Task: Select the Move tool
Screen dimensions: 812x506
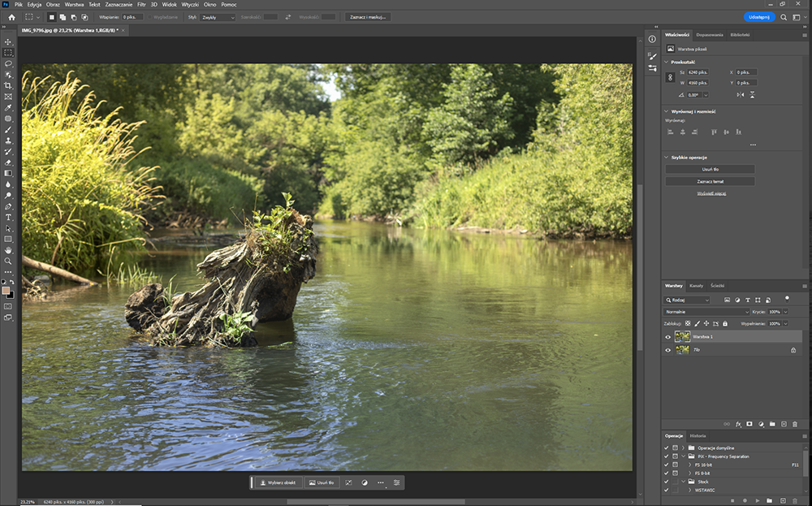Action: point(8,41)
